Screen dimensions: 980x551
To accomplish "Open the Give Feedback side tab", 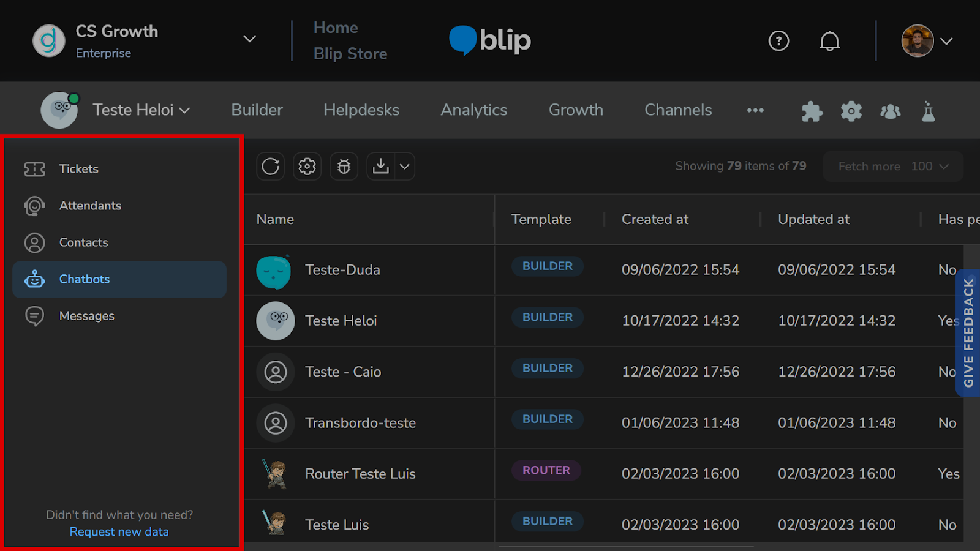I will [968, 333].
